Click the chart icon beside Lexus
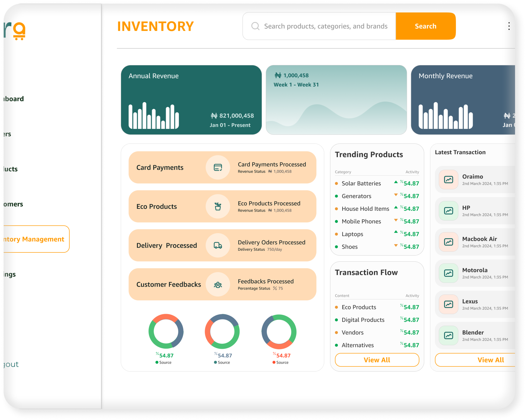The height and width of the screenshot is (420, 526). point(448,305)
